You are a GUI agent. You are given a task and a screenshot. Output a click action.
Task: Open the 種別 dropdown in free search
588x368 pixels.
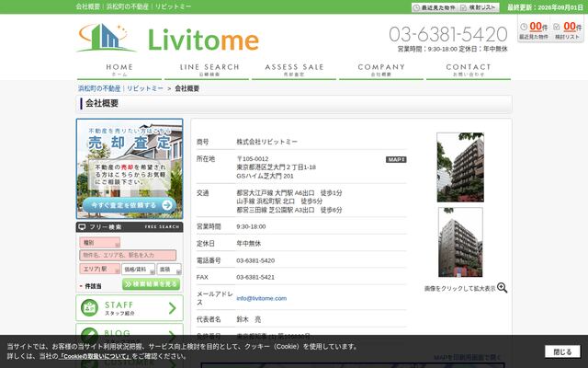[100, 243]
